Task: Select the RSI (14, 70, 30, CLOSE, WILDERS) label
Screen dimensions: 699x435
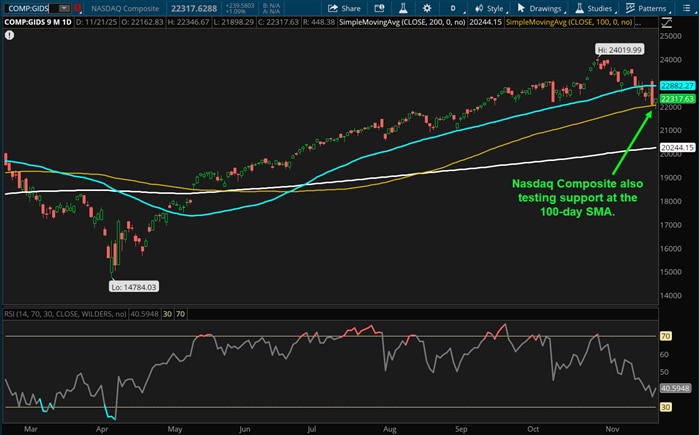Action: point(65,314)
